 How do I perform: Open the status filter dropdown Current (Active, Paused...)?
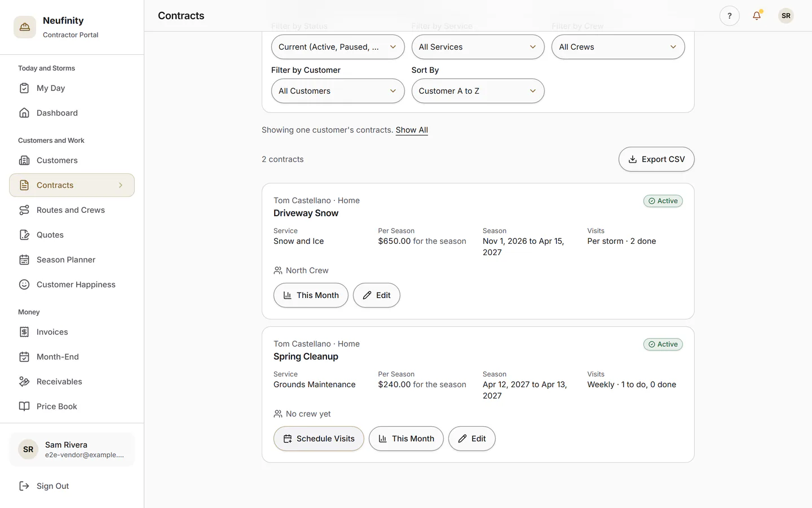point(338,47)
